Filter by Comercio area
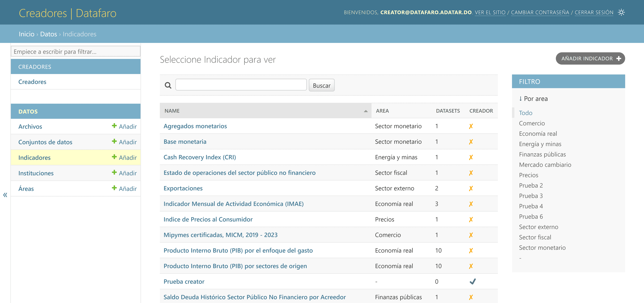This screenshot has width=644, height=303. click(x=532, y=123)
